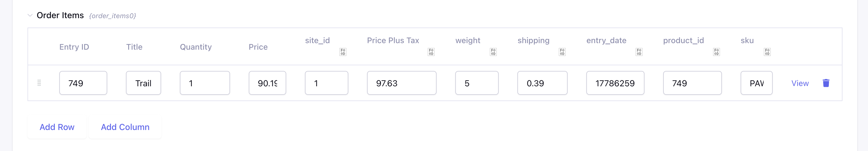Click the Quantity input field

click(205, 83)
